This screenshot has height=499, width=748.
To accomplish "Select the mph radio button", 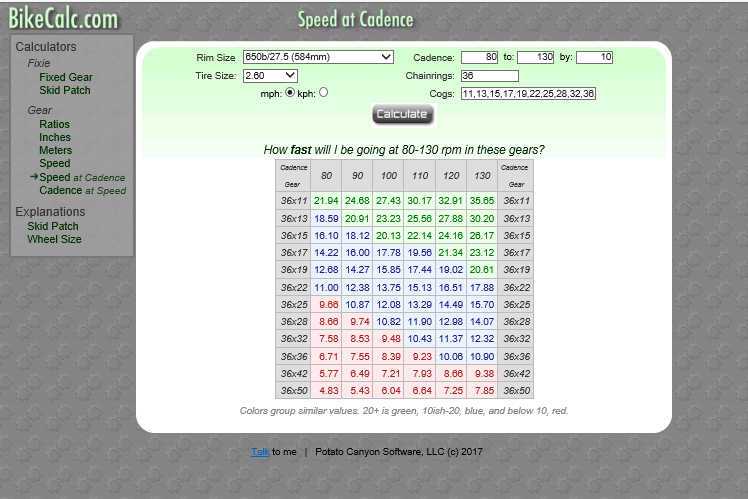I will pos(290,93).
